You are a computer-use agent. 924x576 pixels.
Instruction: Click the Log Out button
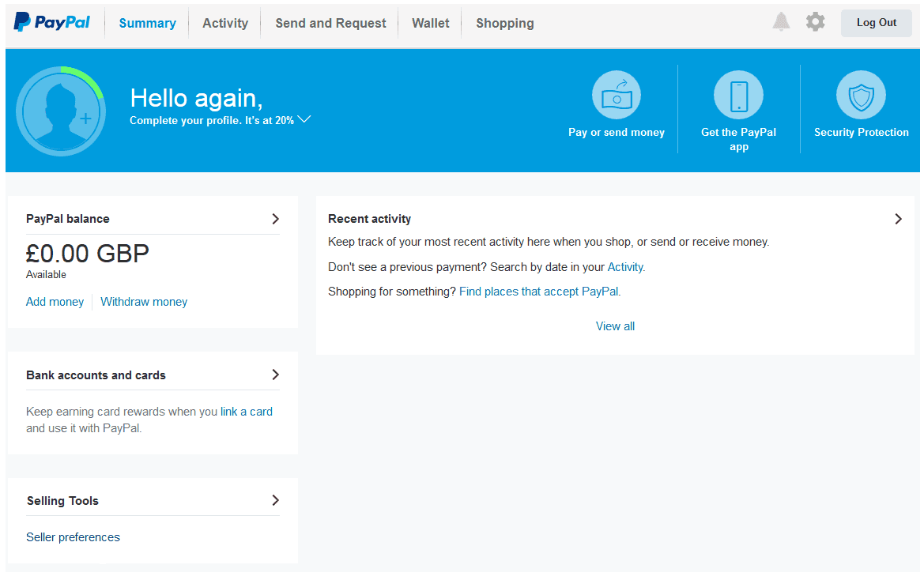coord(877,23)
